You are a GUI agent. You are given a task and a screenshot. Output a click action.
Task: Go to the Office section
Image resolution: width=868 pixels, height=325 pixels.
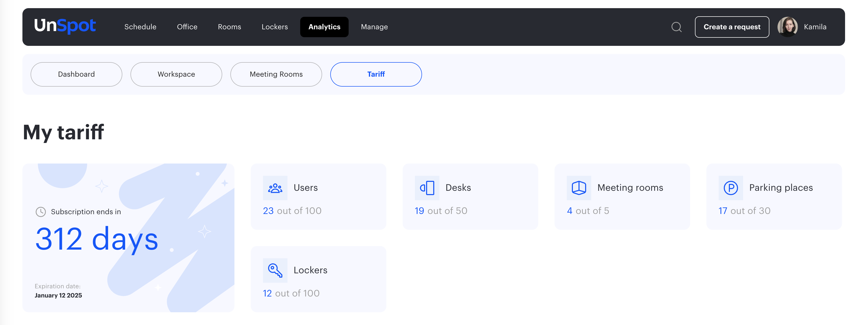(x=187, y=27)
